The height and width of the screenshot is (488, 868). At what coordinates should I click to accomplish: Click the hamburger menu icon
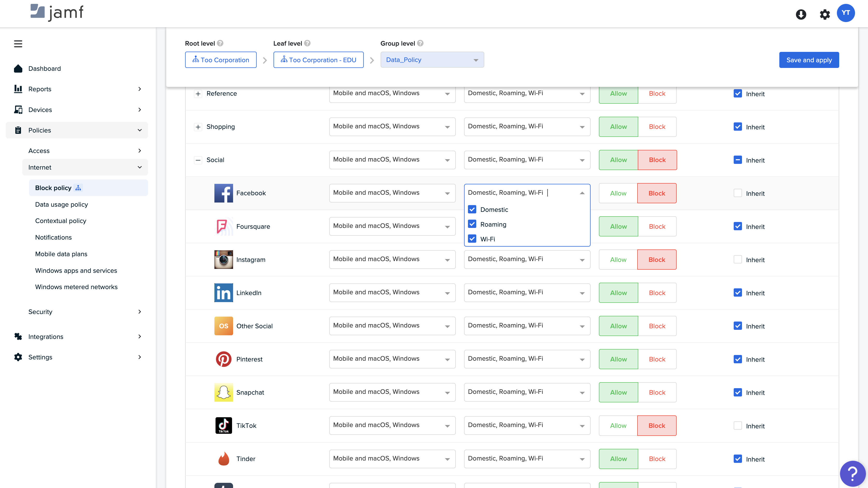pyautogui.click(x=18, y=44)
